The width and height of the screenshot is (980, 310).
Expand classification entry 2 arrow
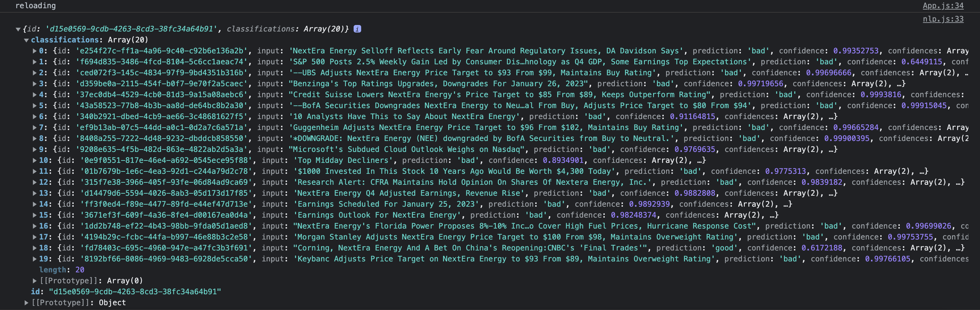(x=35, y=73)
